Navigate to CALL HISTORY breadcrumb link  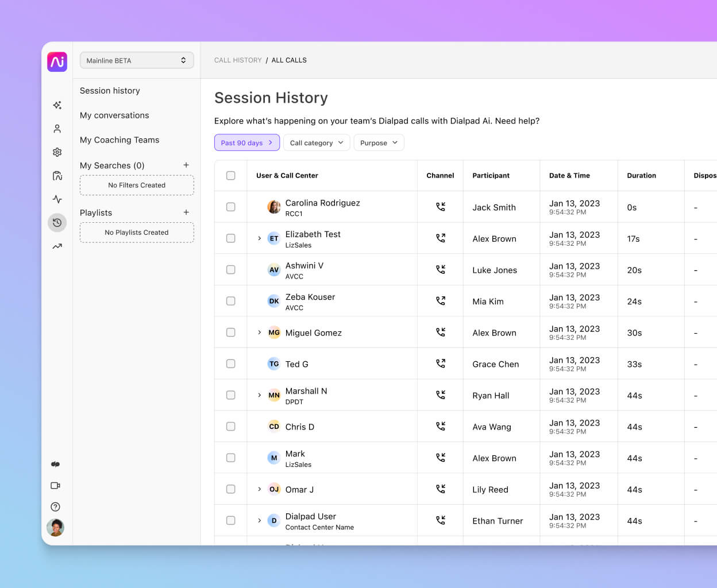(238, 60)
